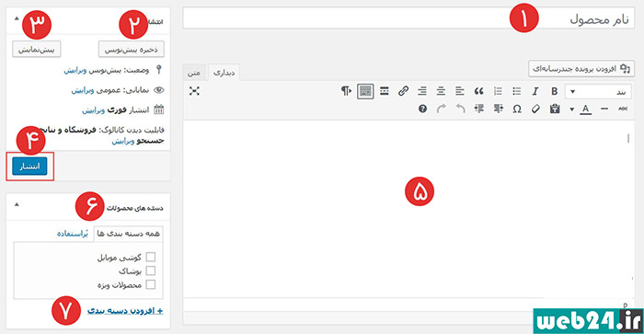Check the پوشاک category
This screenshot has width=644, height=334.
[x=151, y=271]
